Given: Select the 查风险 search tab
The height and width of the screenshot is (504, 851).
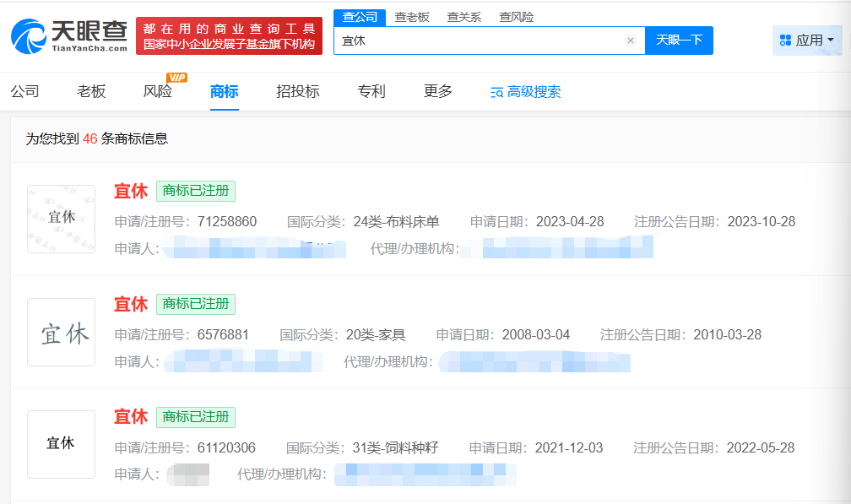Looking at the screenshot, I should tap(516, 17).
